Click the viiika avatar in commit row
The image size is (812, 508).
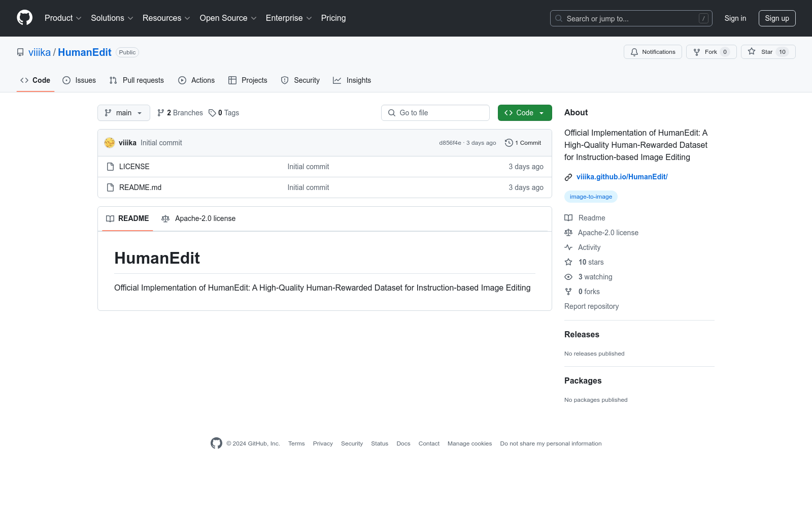tap(110, 143)
